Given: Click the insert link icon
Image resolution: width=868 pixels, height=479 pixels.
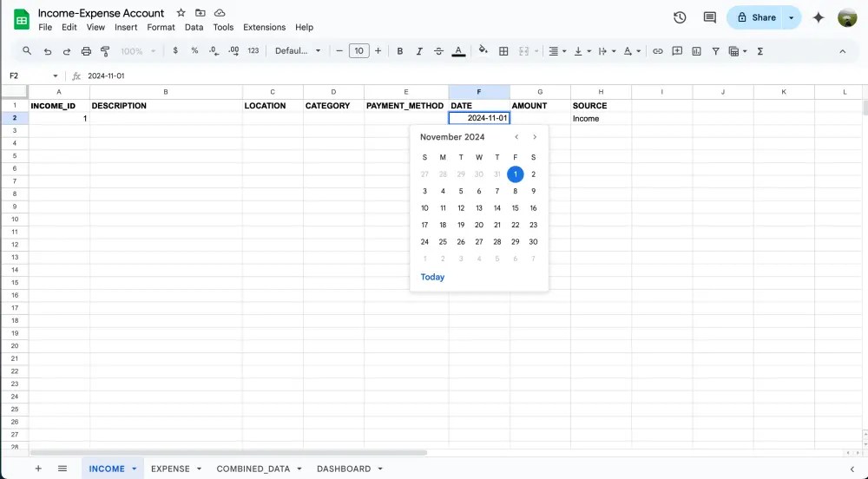Looking at the screenshot, I should point(658,51).
